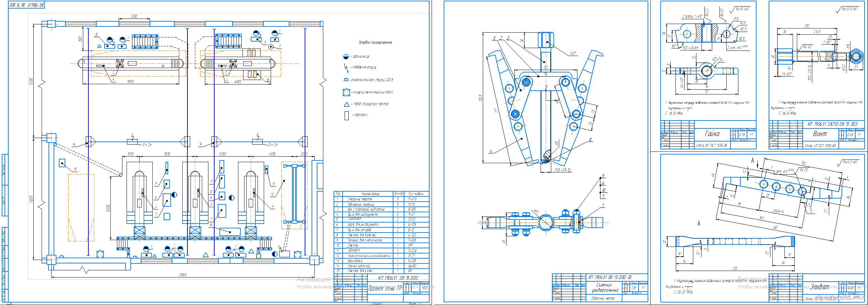Click the 'Винт' title block name
868x305 pixels.
[820, 134]
